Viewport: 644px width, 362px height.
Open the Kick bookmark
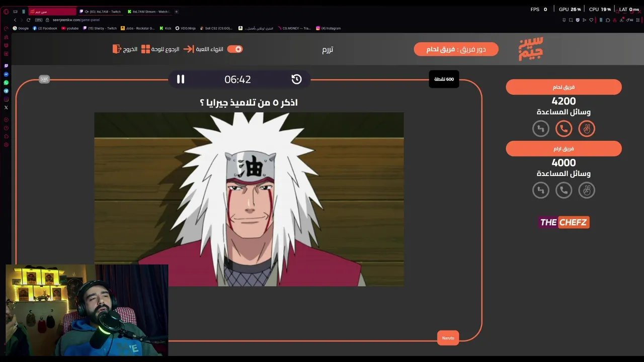[166, 28]
